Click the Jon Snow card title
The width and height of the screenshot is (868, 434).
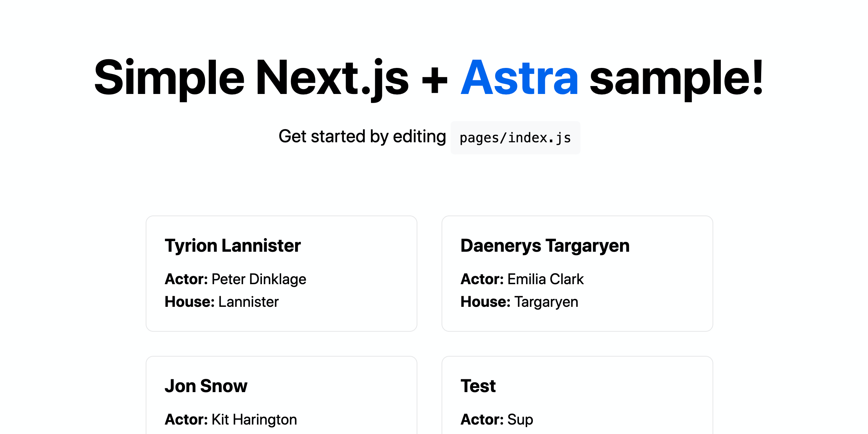(x=206, y=386)
